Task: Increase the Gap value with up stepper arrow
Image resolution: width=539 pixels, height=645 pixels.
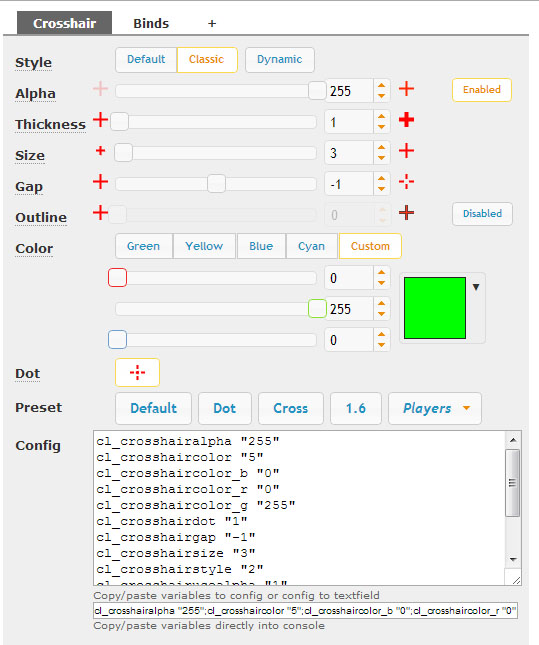Action: [x=381, y=179]
